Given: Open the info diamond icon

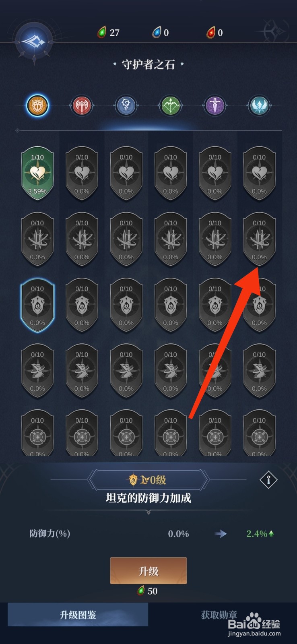Looking at the screenshot, I should [x=268, y=480].
